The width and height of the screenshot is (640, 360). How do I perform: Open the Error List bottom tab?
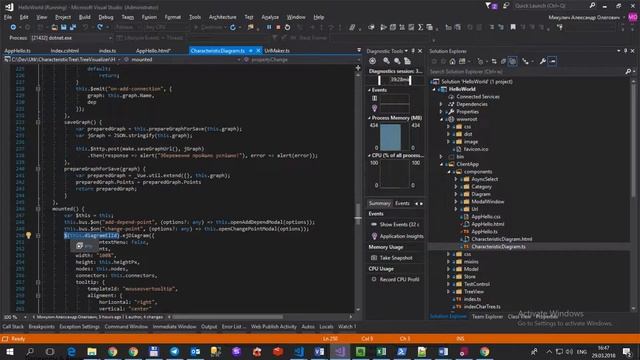(234, 327)
